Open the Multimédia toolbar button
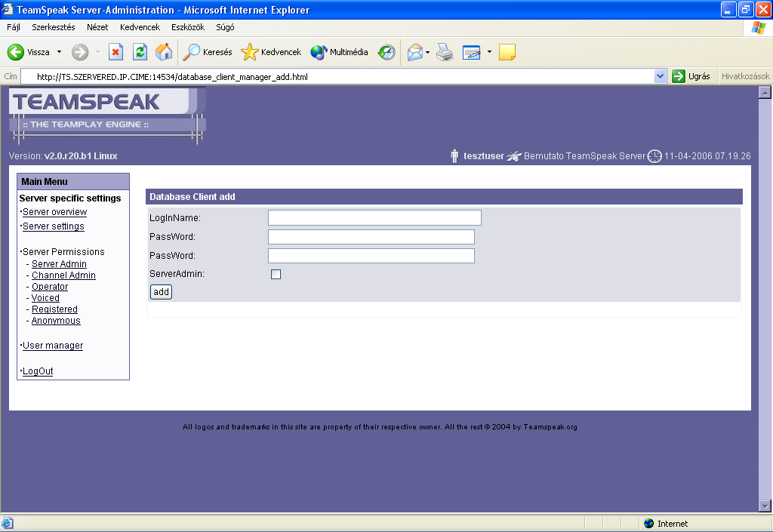Screen dimensions: 773x532 [x=340, y=52]
